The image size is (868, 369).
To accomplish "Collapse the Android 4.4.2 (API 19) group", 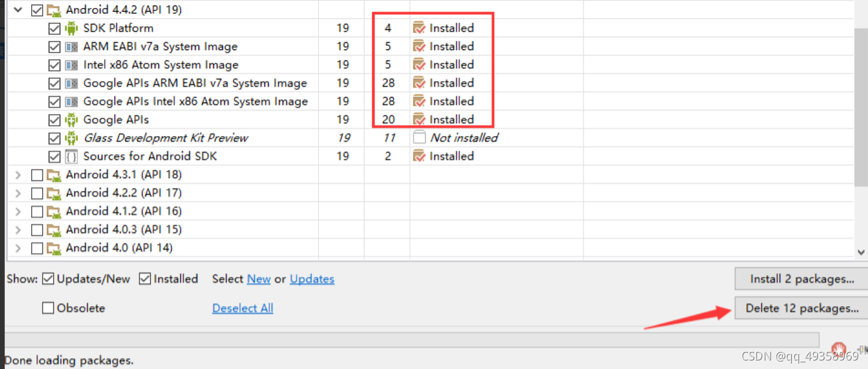I will tap(18, 10).
